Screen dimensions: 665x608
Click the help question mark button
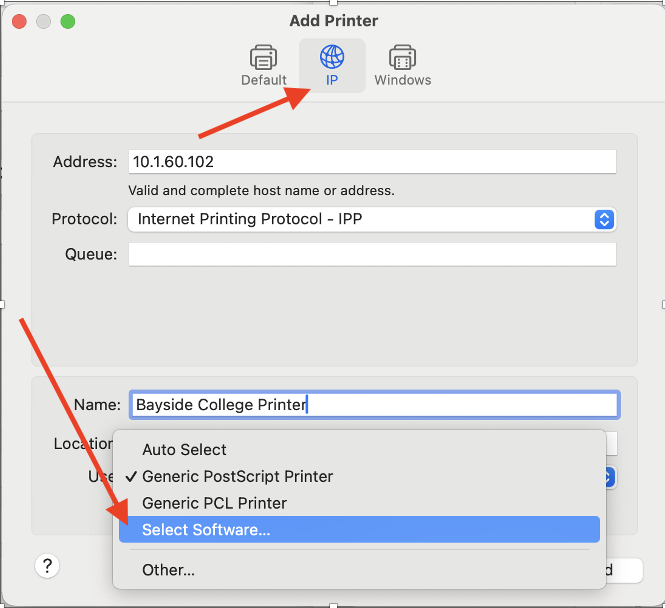(x=47, y=566)
